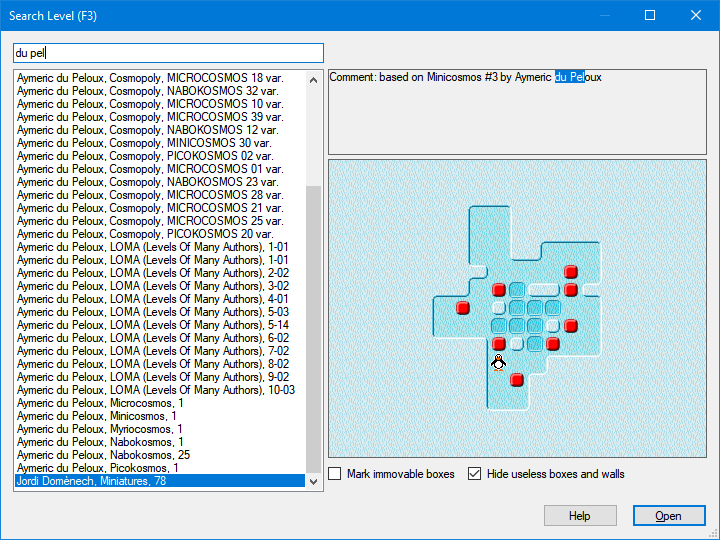Select 'Cosmopoly, MICROCOSMOS 18 var.' row
Image resolution: width=720 pixels, height=540 pixels.
(160, 78)
